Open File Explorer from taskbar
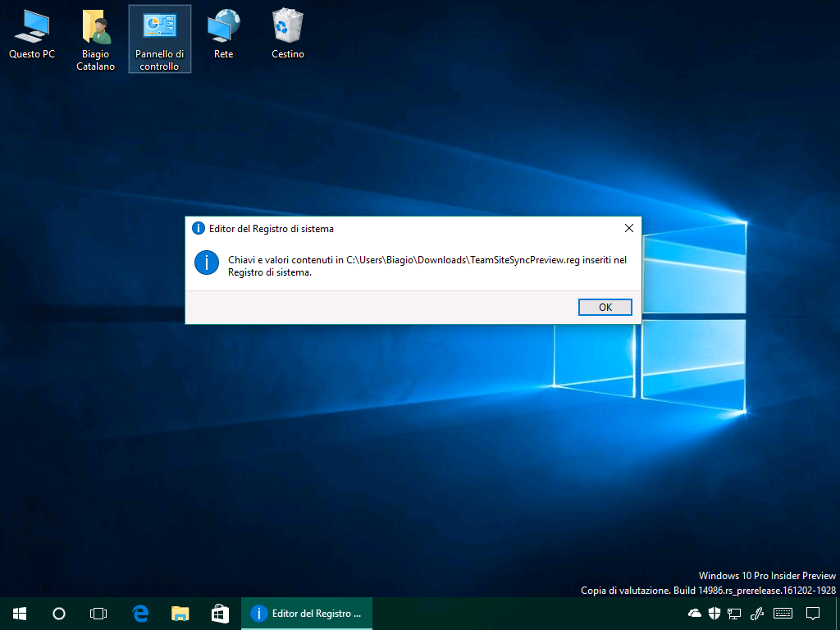This screenshot has height=630, width=840. [180, 614]
